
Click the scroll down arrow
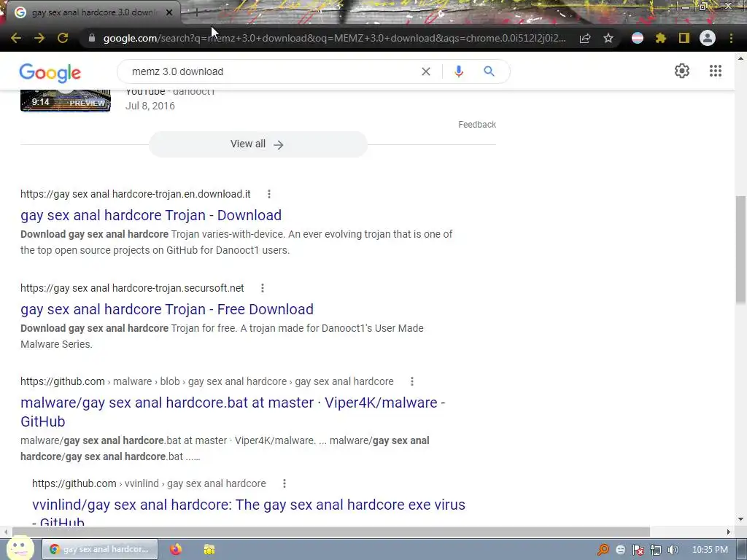740,519
